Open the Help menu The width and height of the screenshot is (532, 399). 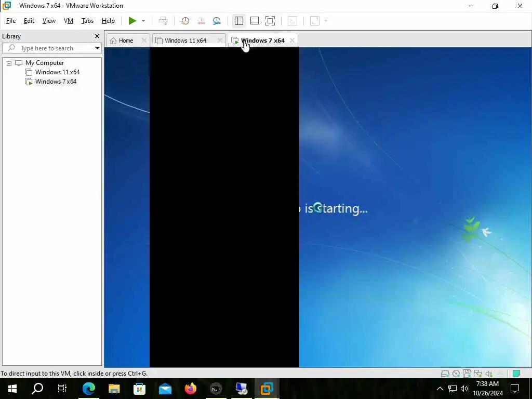(x=108, y=21)
